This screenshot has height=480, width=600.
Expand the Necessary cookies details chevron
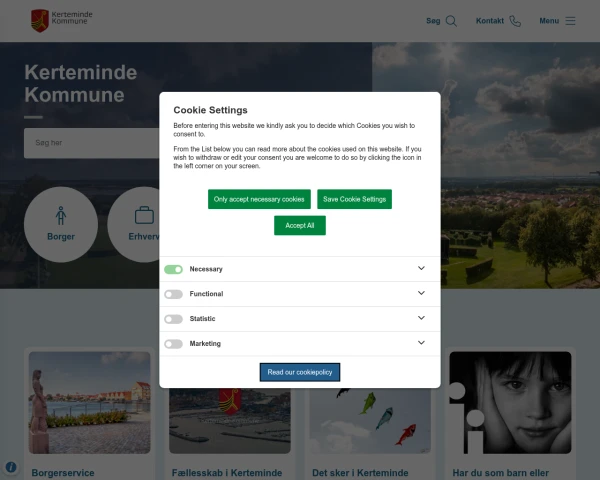[421, 269]
